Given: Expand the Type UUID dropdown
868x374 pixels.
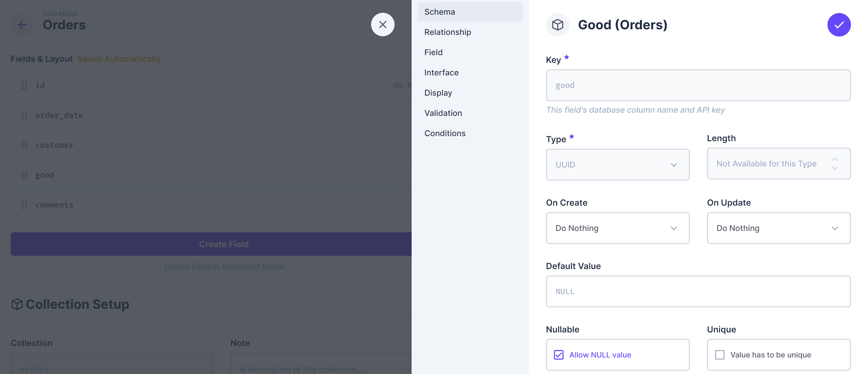Looking at the screenshot, I should point(617,165).
